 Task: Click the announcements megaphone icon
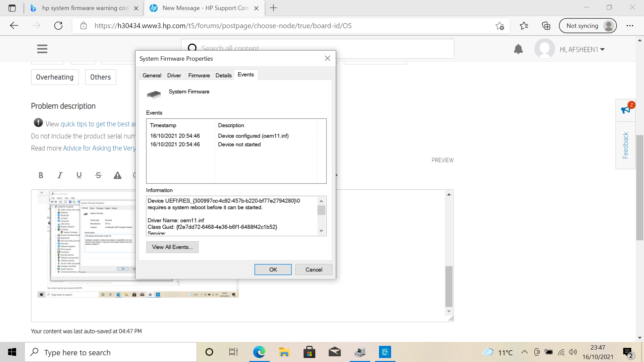[x=626, y=110]
